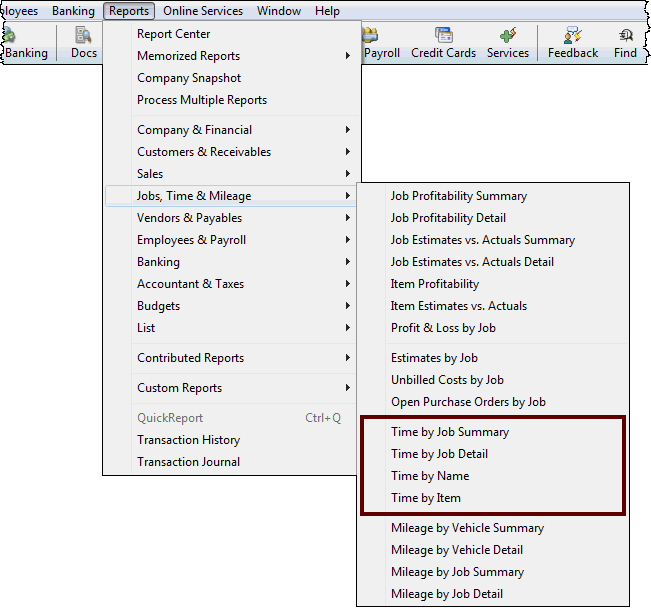Select Job Estimates vs. Actuals Summary
The width and height of the screenshot is (651, 608).
(493, 240)
